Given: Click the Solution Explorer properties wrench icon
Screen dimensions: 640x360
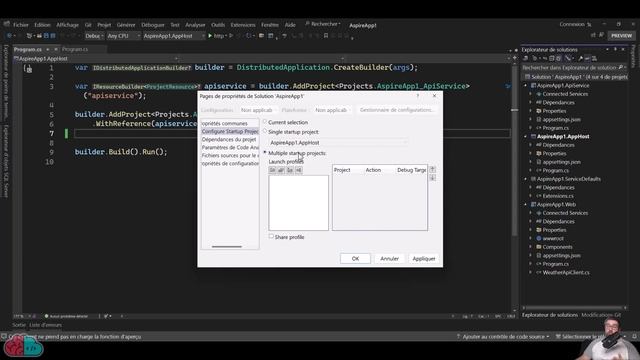Looking at the screenshot, I should tap(580, 59).
